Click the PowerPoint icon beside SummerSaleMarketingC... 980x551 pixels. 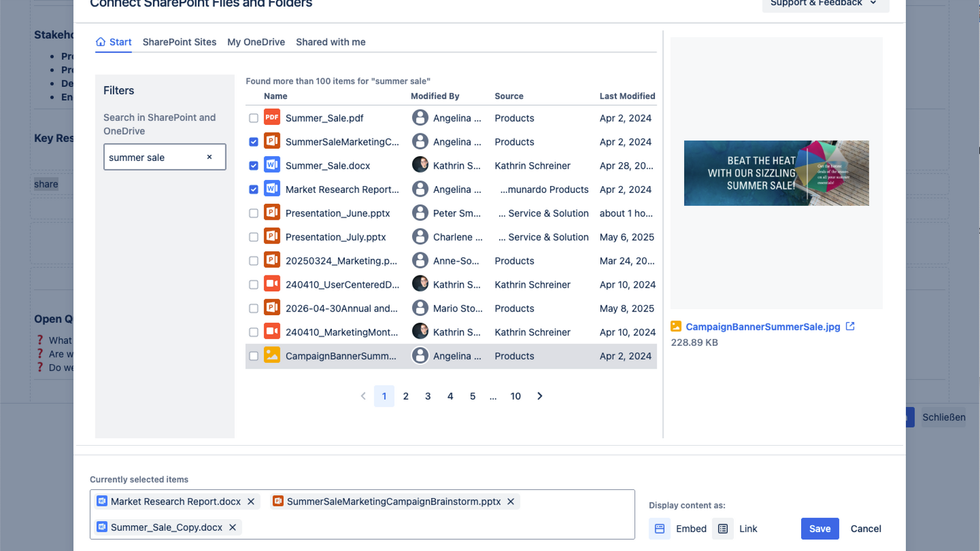click(x=272, y=141)
